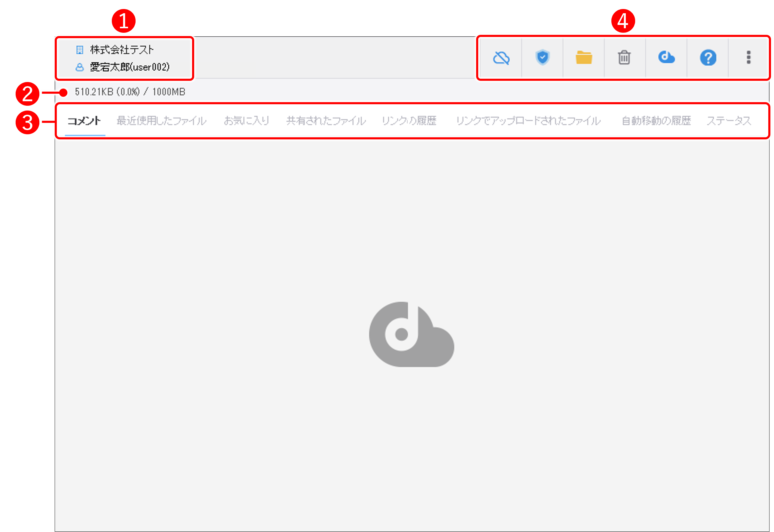Click the user icon beside 愛宕太郎
Screen dimensions: 774x532
(x=80, y=66)
